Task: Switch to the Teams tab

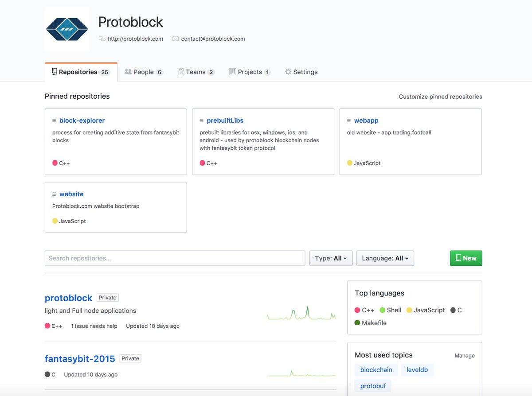Action: coord(196,72)
